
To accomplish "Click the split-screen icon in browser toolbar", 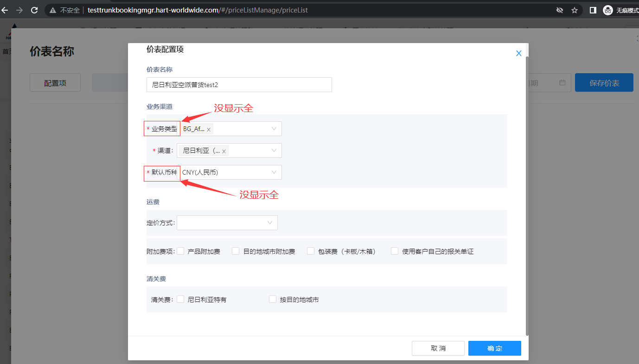I will pyautogui.click(x=593, y=9).
